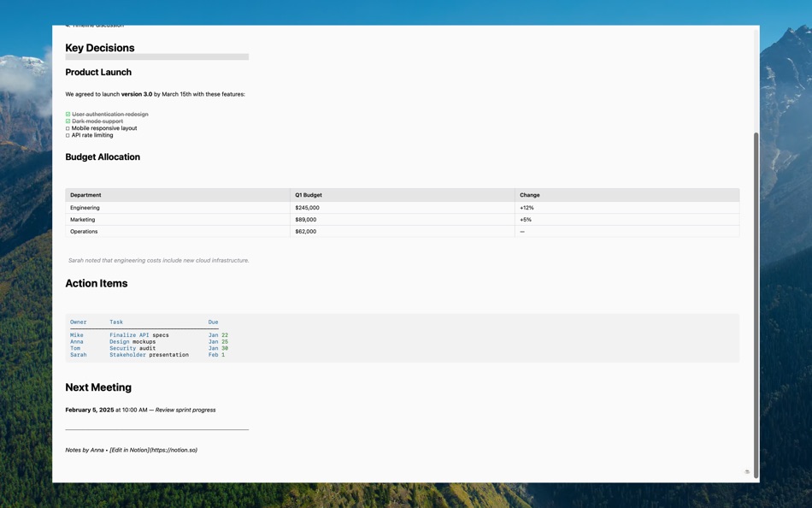This screenshot has height=508, width=812.
Task: Click the User authentication redesign strikethrough text
Action: tap(109, 114)
